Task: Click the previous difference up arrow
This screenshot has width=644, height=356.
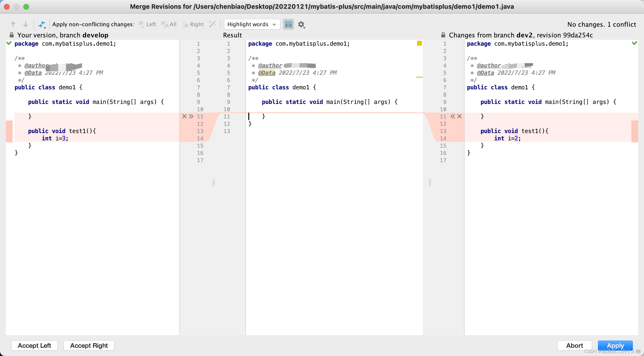Action: [13, 24]
